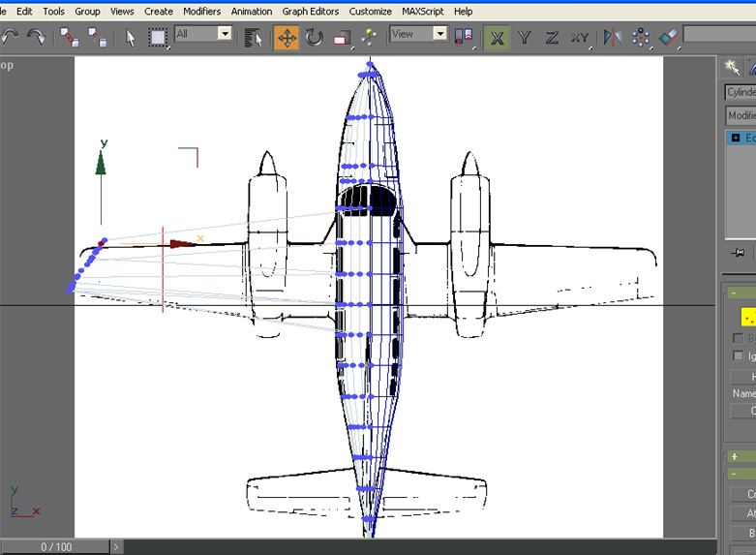This screenshot has height=555, width=756.
Task: Activate the Select Object arrow tool
Action: [x=131, y=38]
